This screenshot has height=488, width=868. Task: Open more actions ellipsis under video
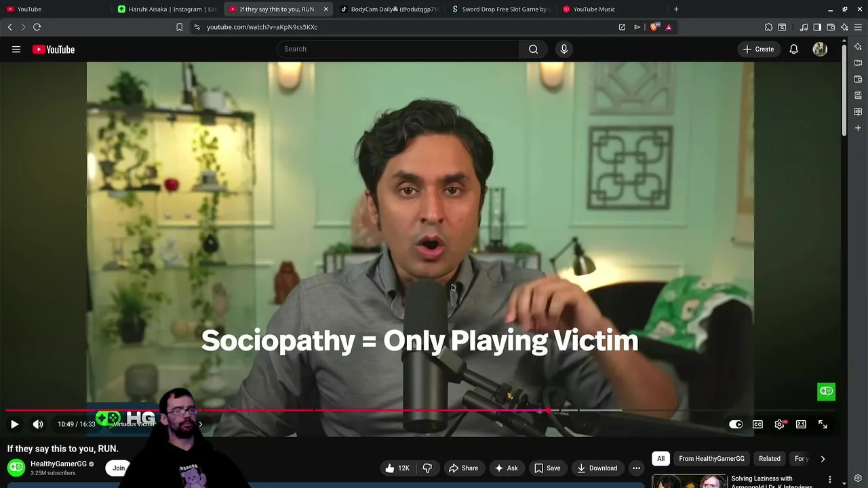tap(636, 468)
